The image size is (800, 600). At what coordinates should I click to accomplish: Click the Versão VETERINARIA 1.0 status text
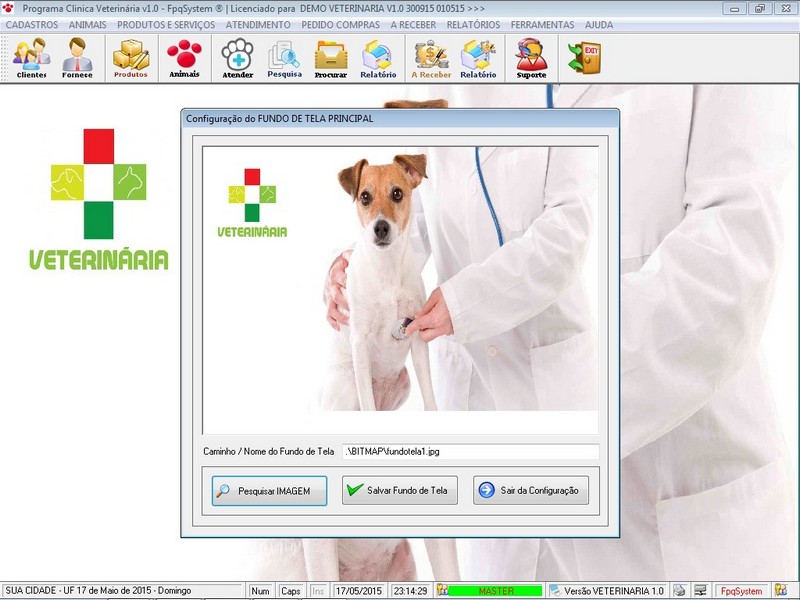(x=614, y=591)
